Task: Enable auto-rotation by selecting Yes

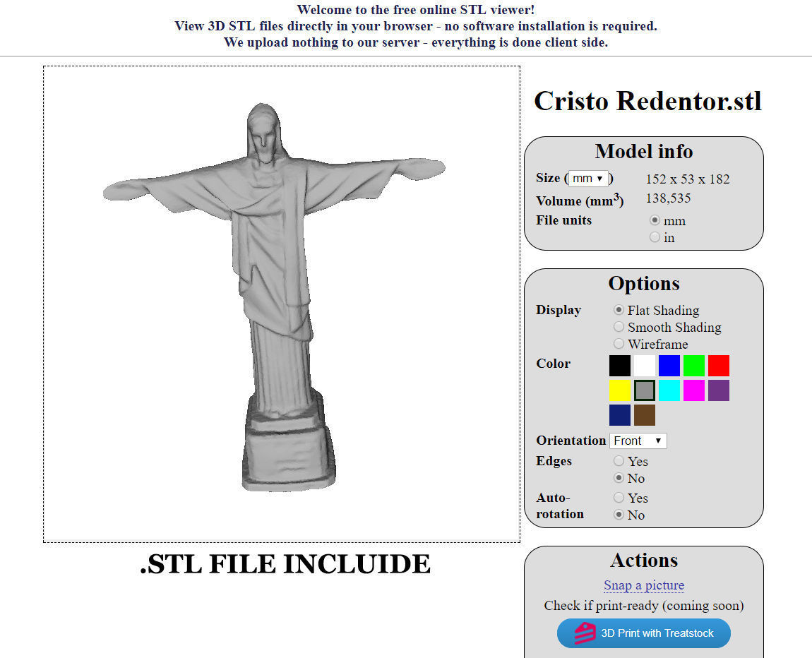Action: (619, 498)
